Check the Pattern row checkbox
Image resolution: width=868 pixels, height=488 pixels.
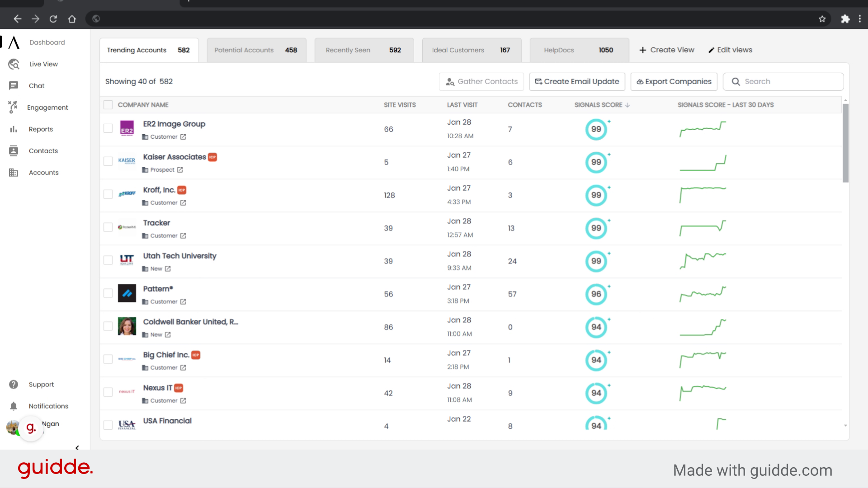(108, 293)
